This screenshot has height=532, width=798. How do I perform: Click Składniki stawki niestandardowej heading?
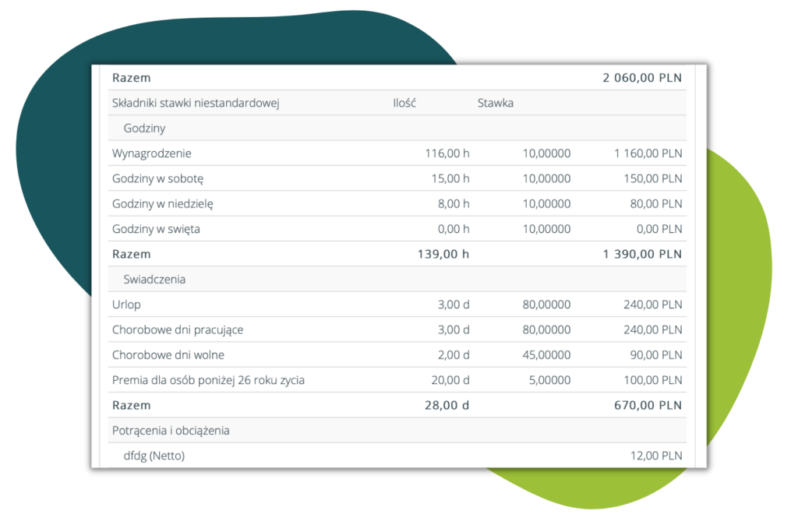coord(196,103)
